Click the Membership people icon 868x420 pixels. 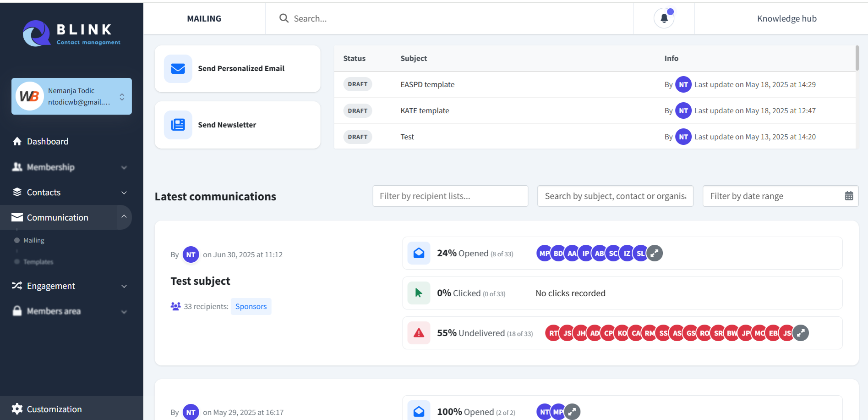[17, 167]
